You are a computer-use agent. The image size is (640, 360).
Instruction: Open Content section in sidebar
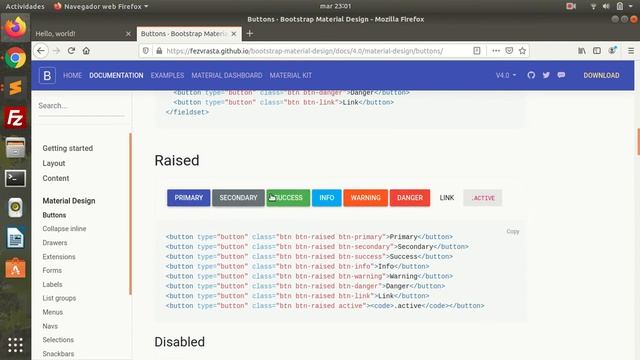pyautogui.click(x=56, y=178)
